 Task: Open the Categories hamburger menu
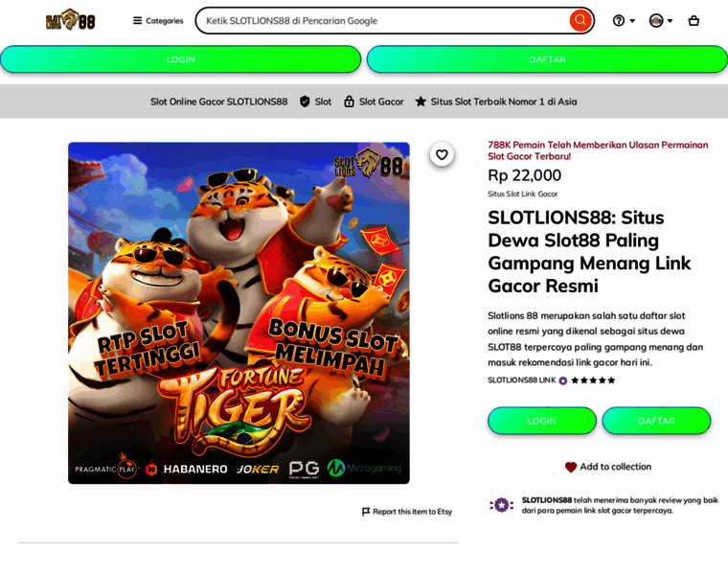pos(158,20)
